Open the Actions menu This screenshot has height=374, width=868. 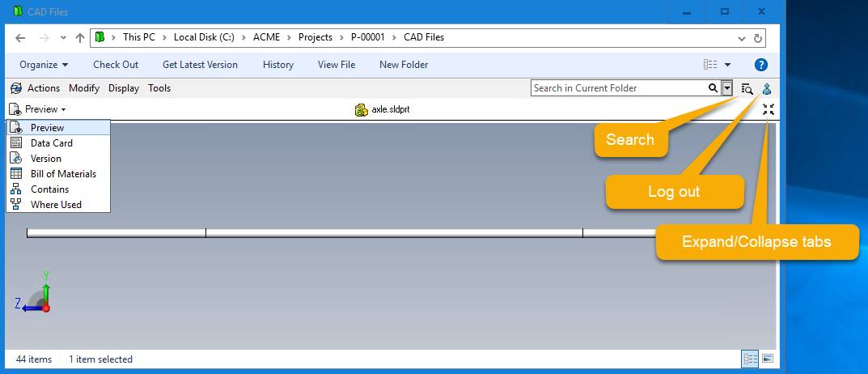(43, 88)
